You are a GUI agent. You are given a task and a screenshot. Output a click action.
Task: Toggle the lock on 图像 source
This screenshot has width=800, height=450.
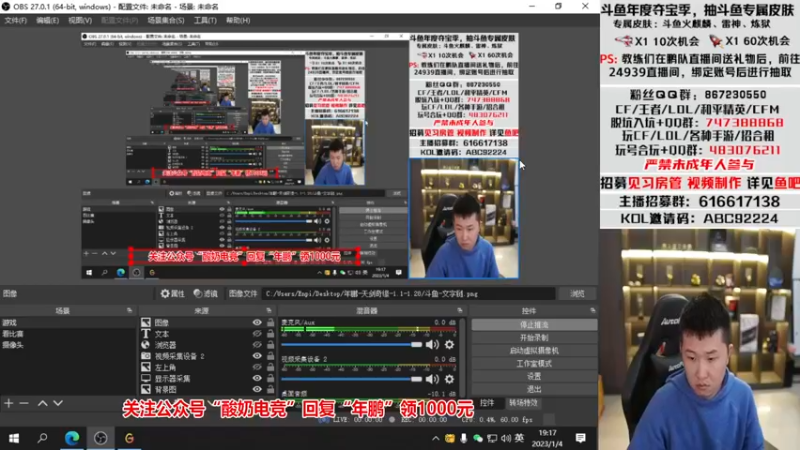[x=270, y=322]
